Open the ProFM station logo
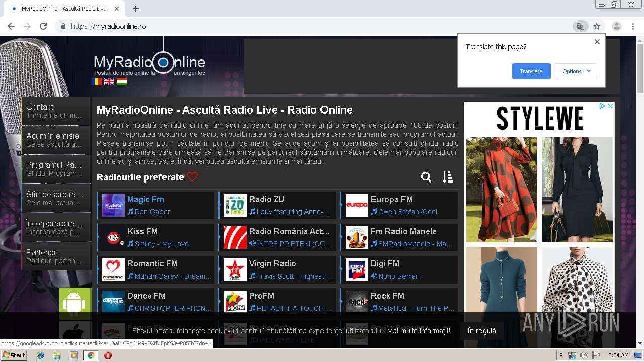The image size is (644, 362). click(x=235, y=302)
